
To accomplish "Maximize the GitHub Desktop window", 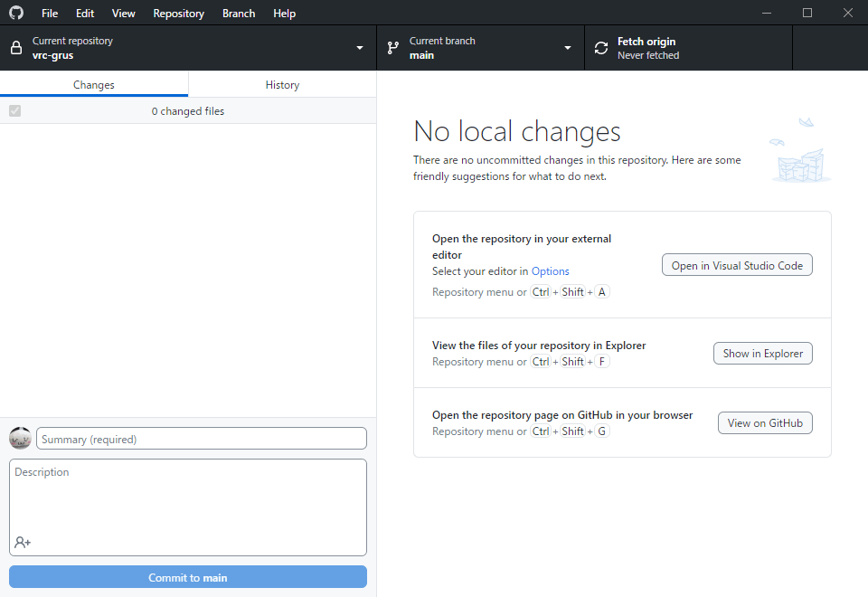I will pos(807,13).
